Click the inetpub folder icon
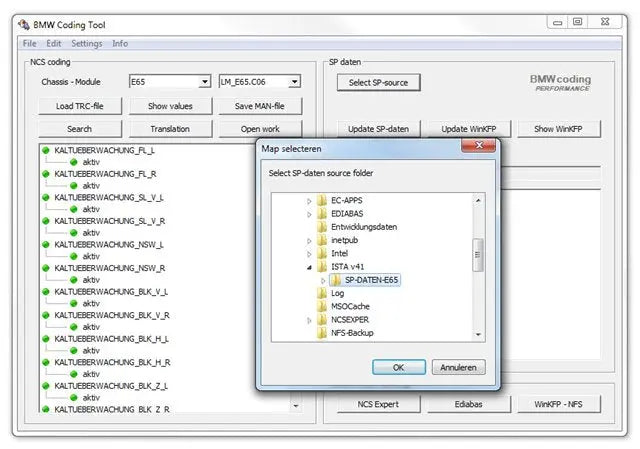The width and height of the screenshot is (640, 449). point(322,240)
